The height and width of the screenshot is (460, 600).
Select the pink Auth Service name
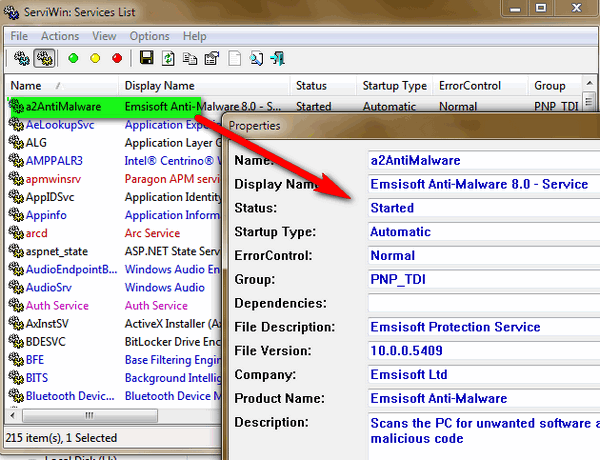(57, 305)
